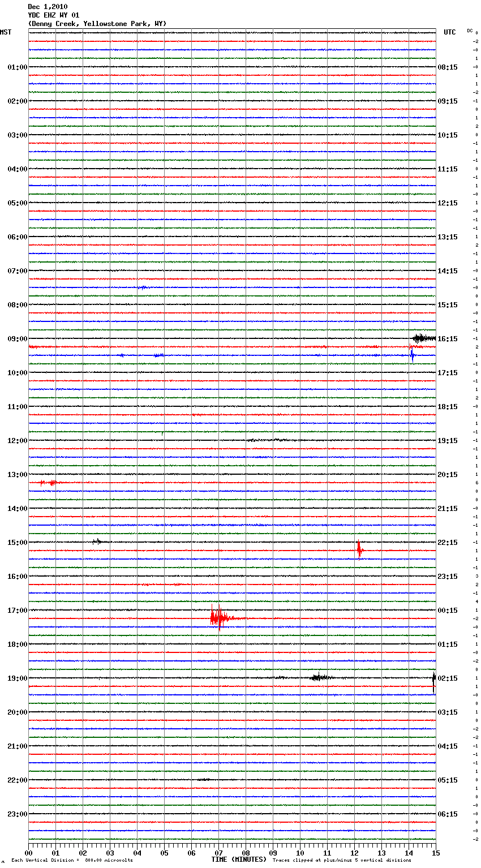The image size is (481, 868).
Task: Click the black seismic event at end of 09:00 trace
Action: point(424,338)
